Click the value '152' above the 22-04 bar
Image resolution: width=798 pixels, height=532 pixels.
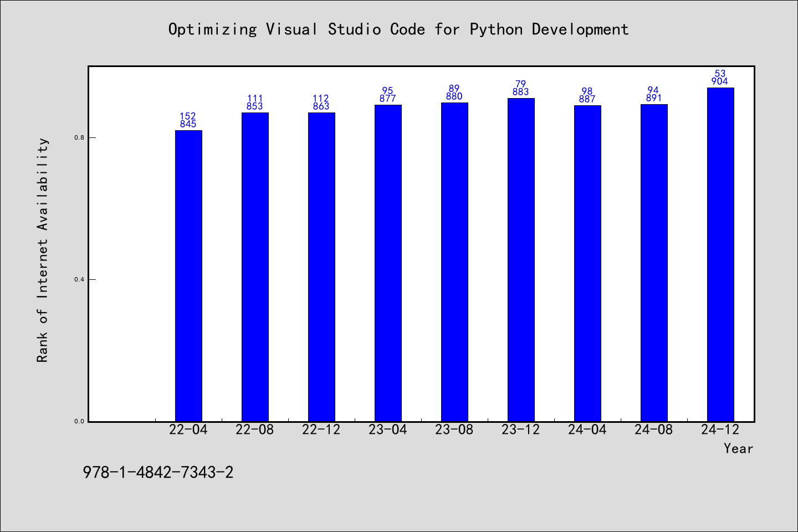point(188,116)
